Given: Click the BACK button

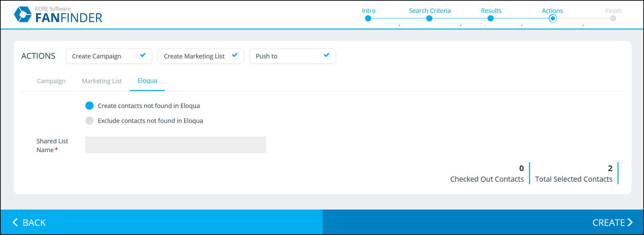Looking at the screenshot, I should [x=162, y=222].
